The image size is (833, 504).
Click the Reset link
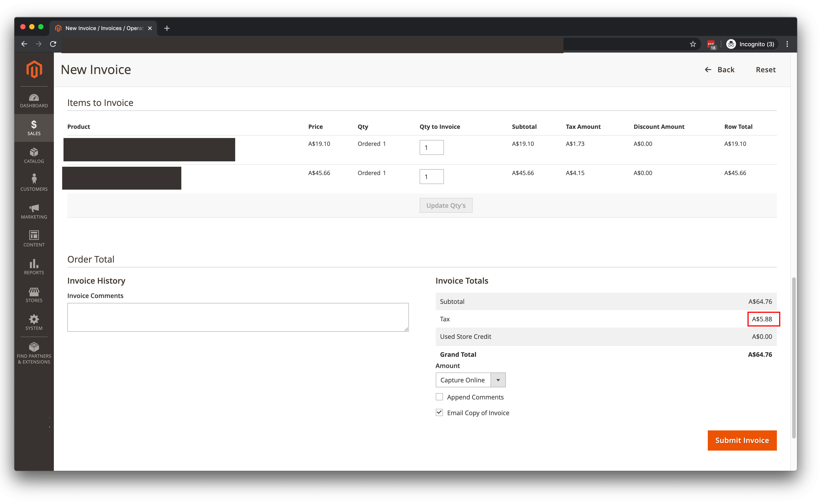pyautogui.click(x=765, y=70)
